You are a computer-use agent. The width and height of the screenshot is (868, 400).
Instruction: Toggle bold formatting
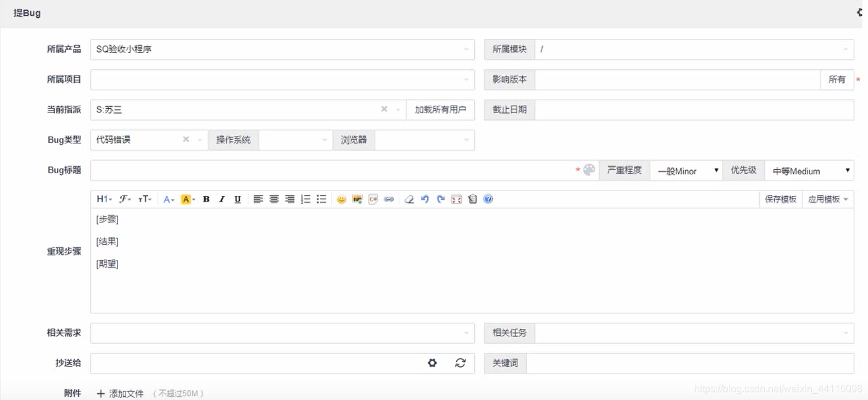click(206, 199)
